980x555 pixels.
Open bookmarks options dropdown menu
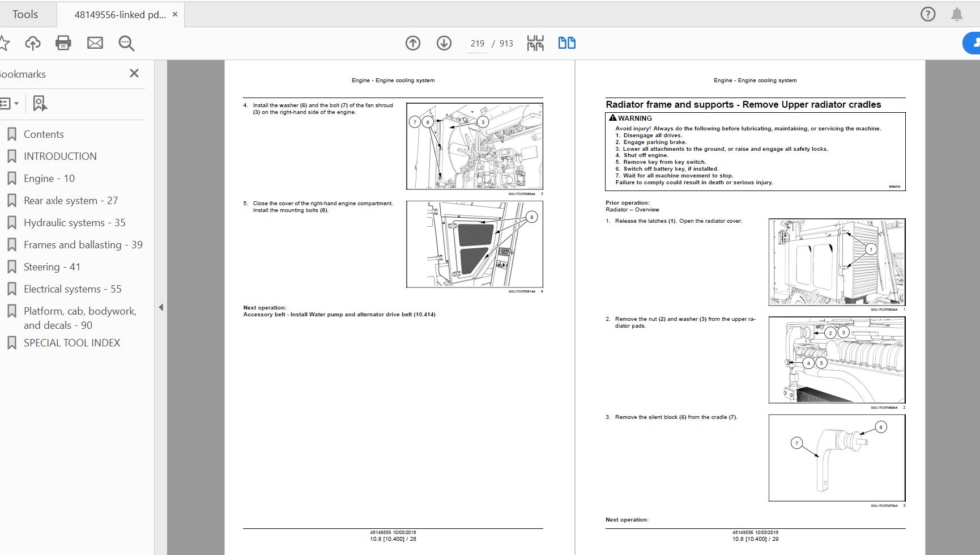click(9, 103)
